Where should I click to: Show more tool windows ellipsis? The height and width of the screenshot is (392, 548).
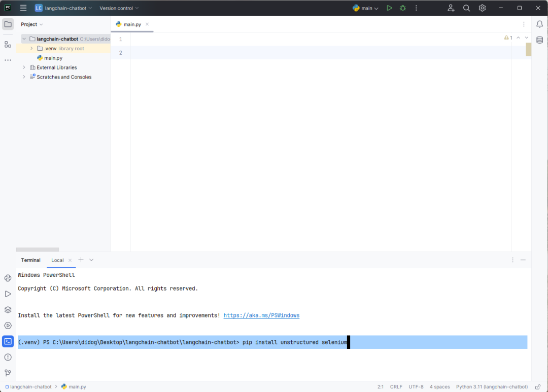click(x=8, y=60)
